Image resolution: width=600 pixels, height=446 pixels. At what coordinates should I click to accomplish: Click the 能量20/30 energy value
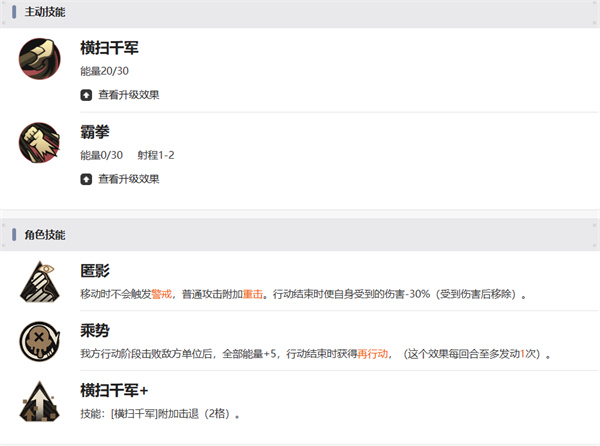104,71
